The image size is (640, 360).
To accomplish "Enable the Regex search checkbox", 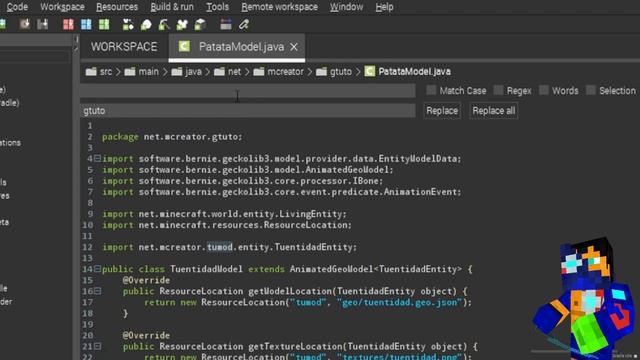I will tap(498, 90).
